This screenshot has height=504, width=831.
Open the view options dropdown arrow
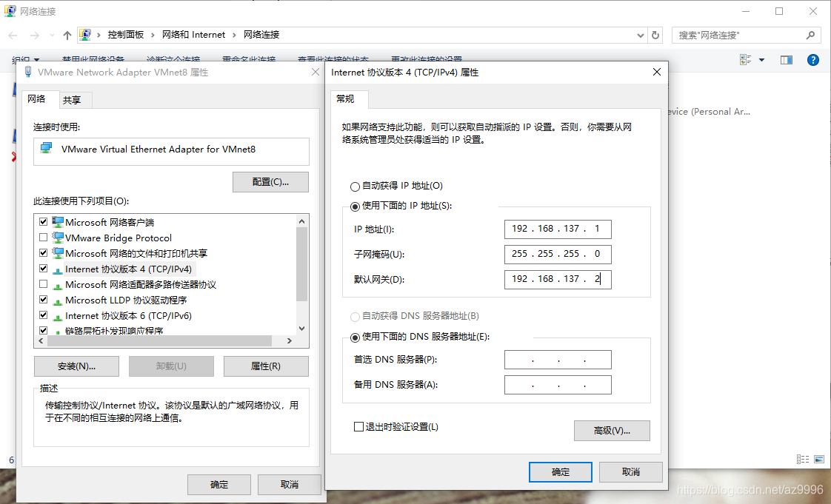click(761, 60)
